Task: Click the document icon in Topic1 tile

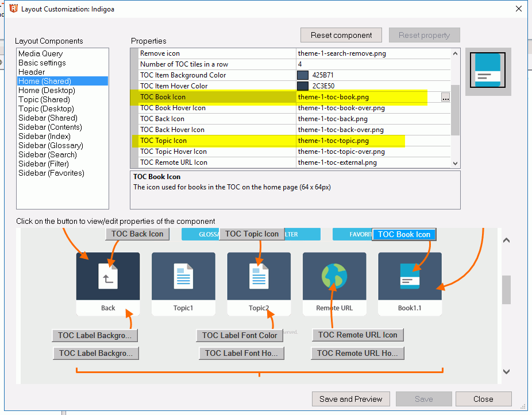Action: (x=183, y=276)
